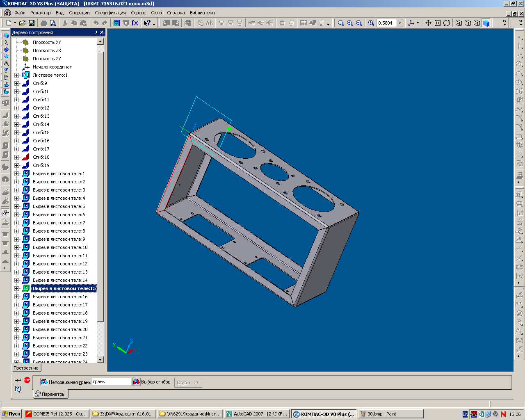Expand the Листовое тело:1 node
The height and width of the screenshot is (420, 525).
coord(16,75)
